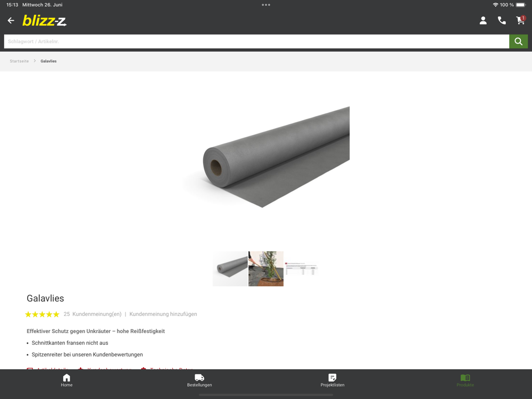
Task: Open Projektlisten tab in bottom bar
Action: click(x=332, y=380)
